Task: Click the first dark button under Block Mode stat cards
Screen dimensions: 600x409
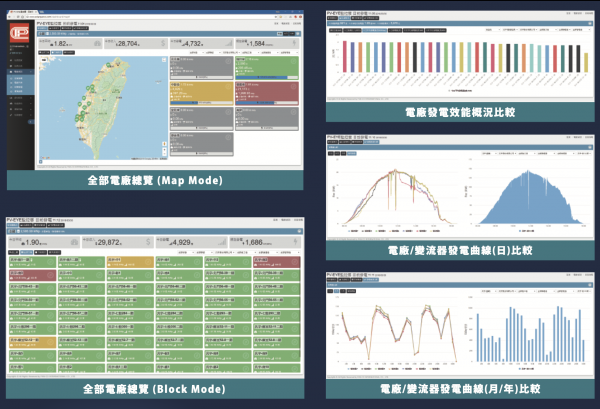Action: pyautogui.click(x=14, y=252)
